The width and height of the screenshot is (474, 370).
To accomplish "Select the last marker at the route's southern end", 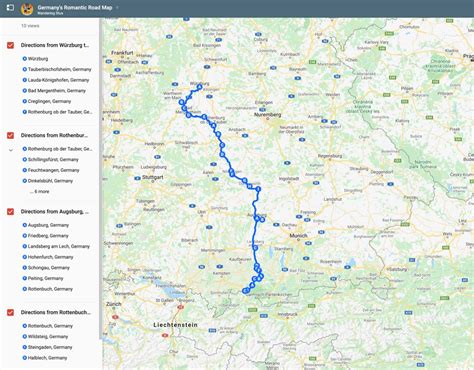I will point(244,291).
